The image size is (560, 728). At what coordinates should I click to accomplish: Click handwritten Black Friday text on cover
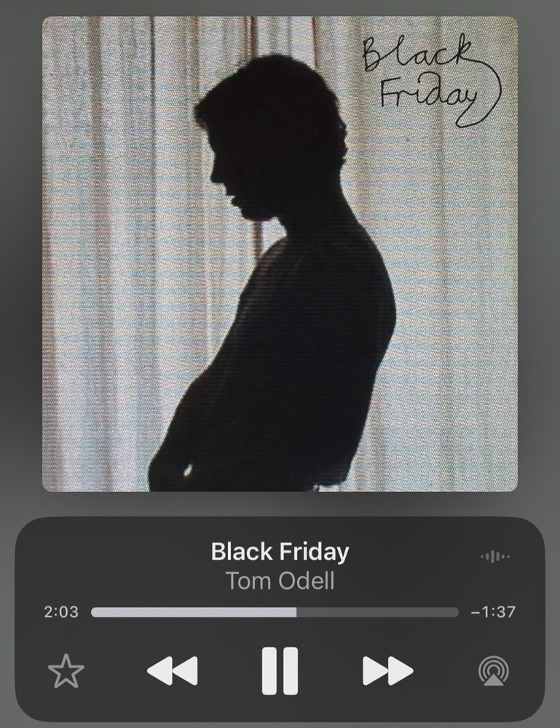[x=430, y=79]
